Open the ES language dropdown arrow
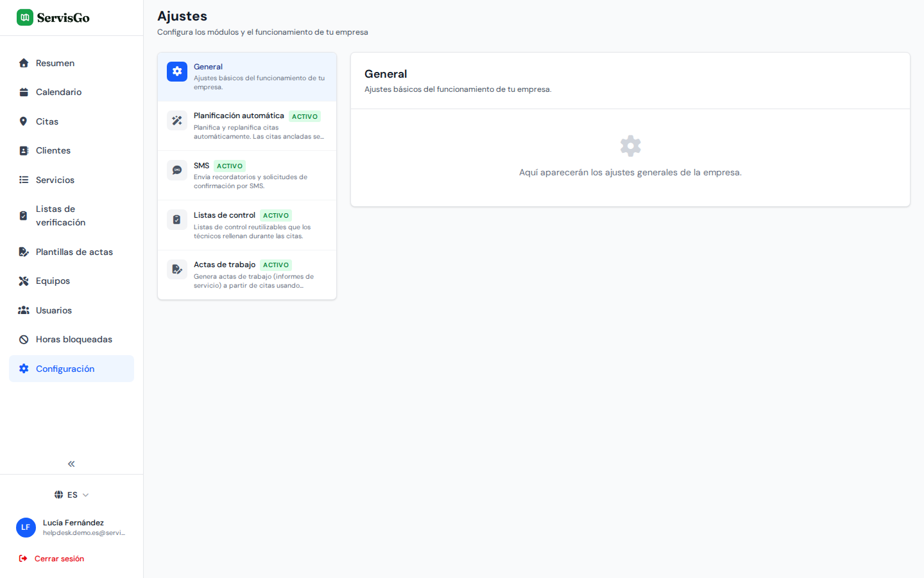Viewport: 924px width, 578px height. coord(85,495)
